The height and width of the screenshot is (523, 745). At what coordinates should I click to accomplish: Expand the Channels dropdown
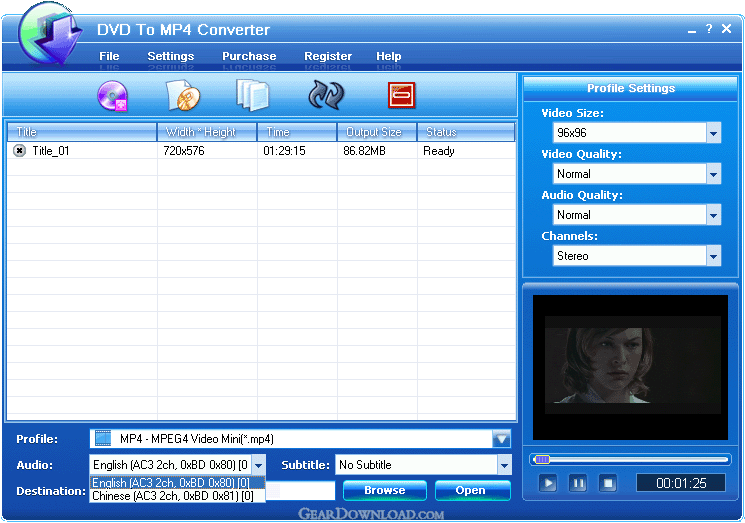click(713, 256)
